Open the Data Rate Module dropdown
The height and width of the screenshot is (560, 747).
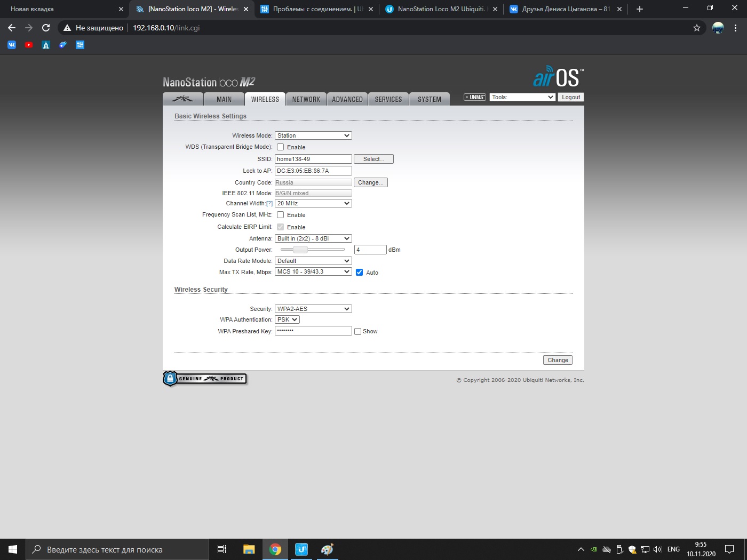[x=313, y=261]
